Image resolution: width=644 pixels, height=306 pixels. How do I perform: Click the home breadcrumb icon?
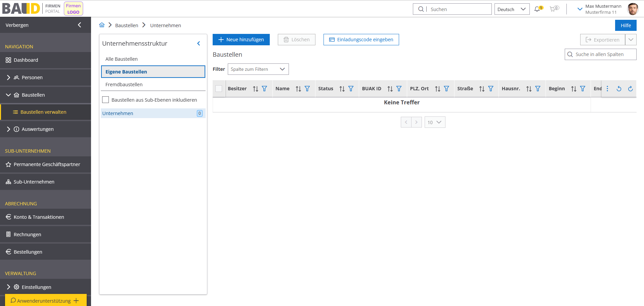[x=102, y=25]
